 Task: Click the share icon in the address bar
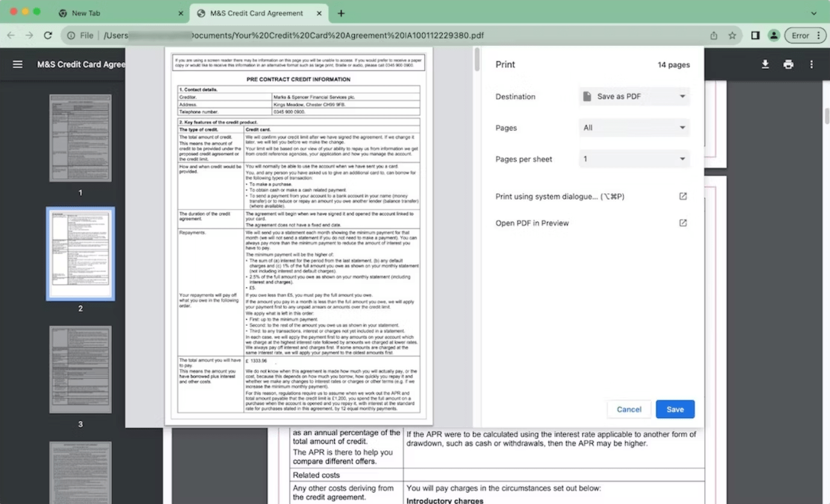pos(713,36)
